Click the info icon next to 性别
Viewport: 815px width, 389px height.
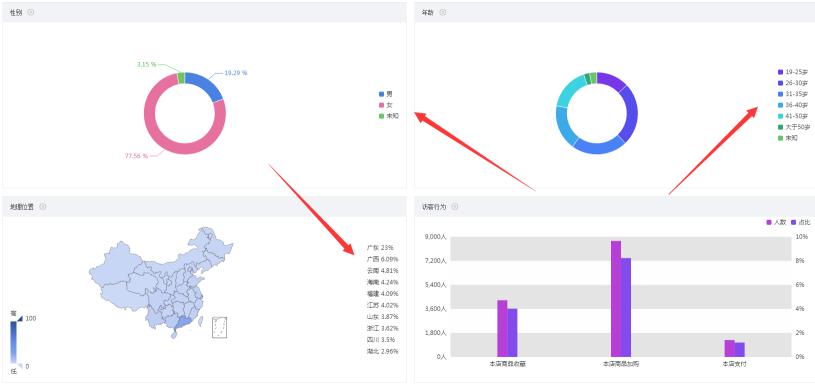click(x=31, y=12)
